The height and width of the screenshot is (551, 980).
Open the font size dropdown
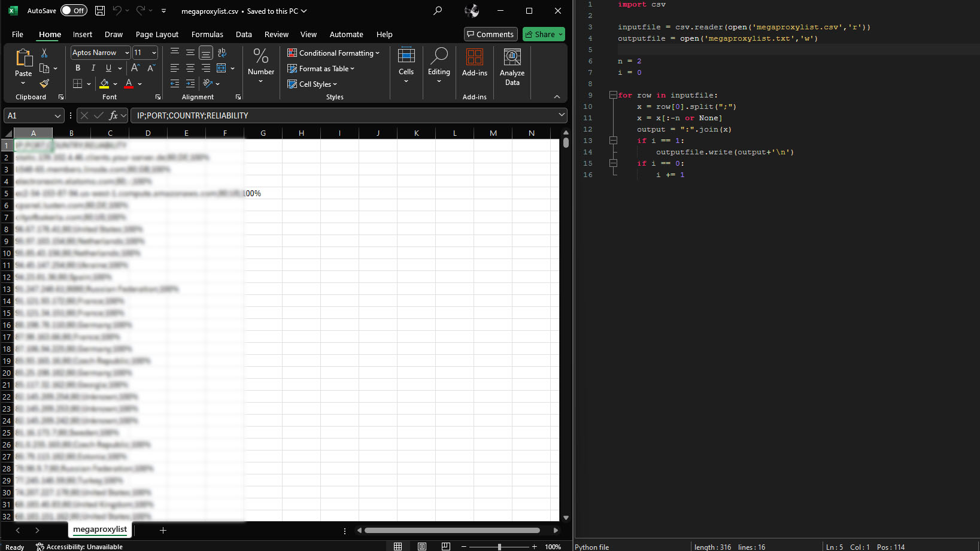click(144, 53)
